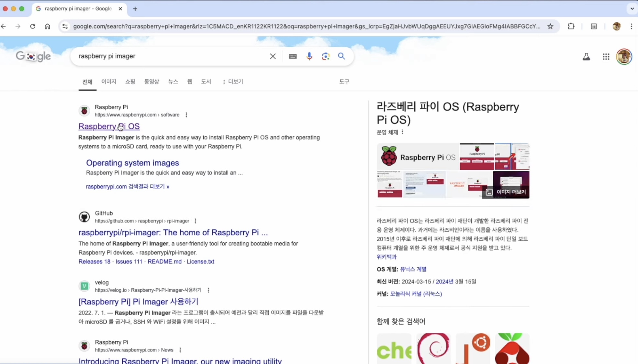Switch to the 동영상 search tab

click(x=151, y=82)
